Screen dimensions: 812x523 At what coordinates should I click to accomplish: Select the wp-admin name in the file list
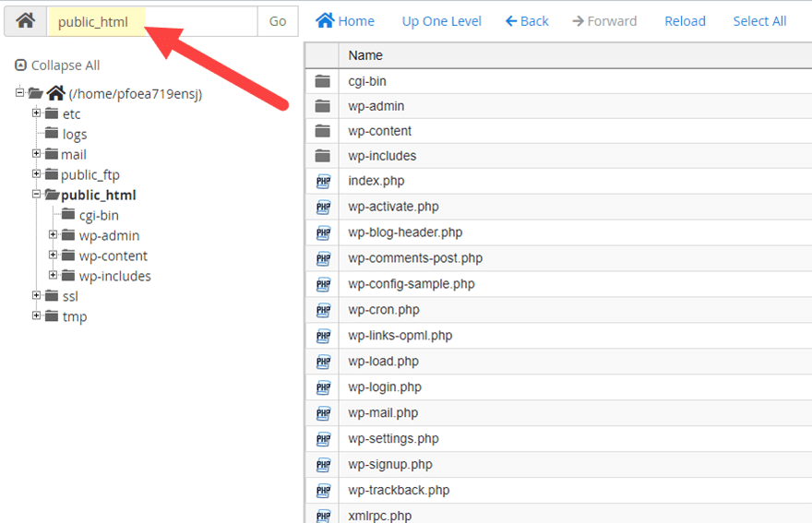[x=376, y=106]
